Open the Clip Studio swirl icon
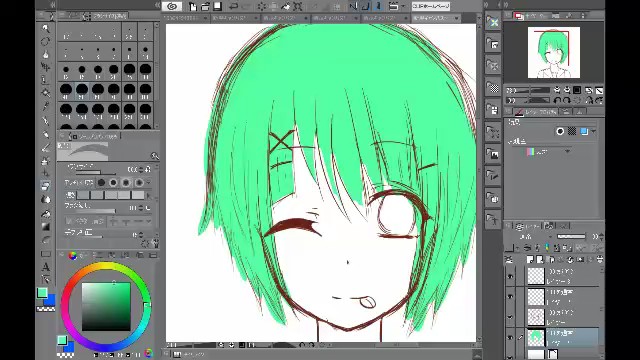The image size is (640, 360). (x=172, y=6)
